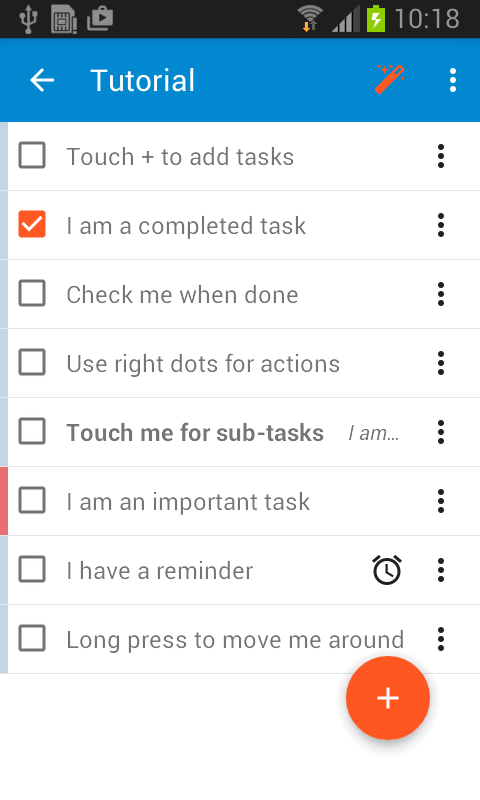Open the toolbar overflow menu dots

point(453,80)
